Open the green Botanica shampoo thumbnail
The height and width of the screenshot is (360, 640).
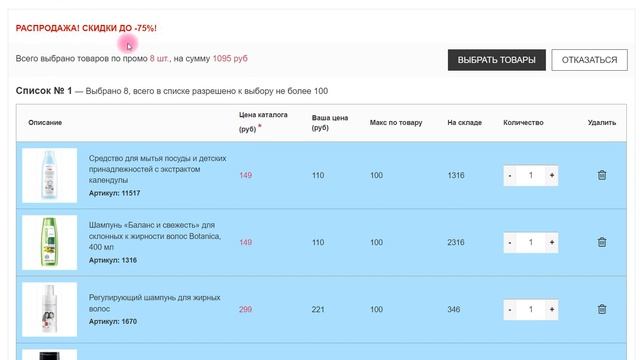[49, 242]
